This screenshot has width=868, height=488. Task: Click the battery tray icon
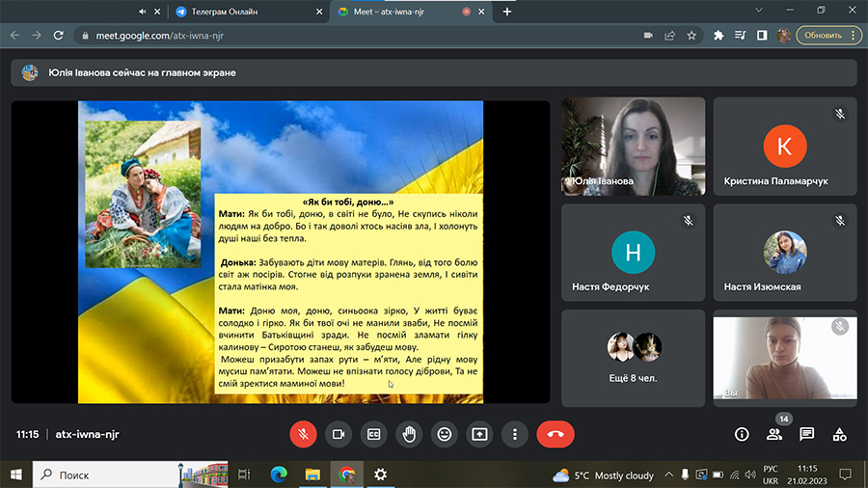(718, 474)
